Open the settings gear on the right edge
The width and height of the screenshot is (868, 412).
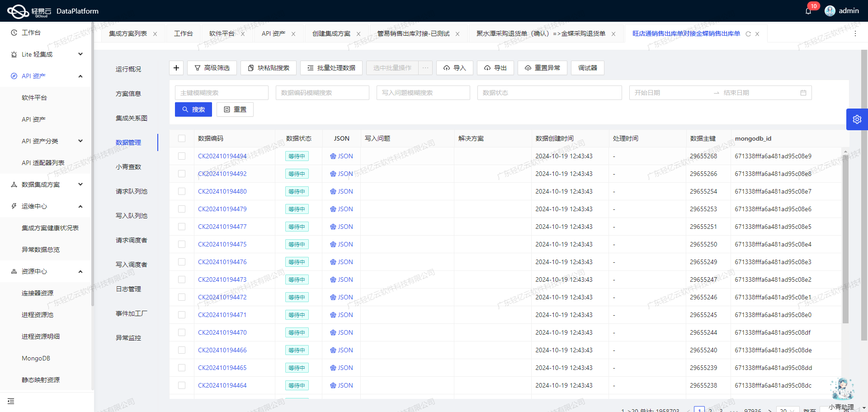point(857,119)
